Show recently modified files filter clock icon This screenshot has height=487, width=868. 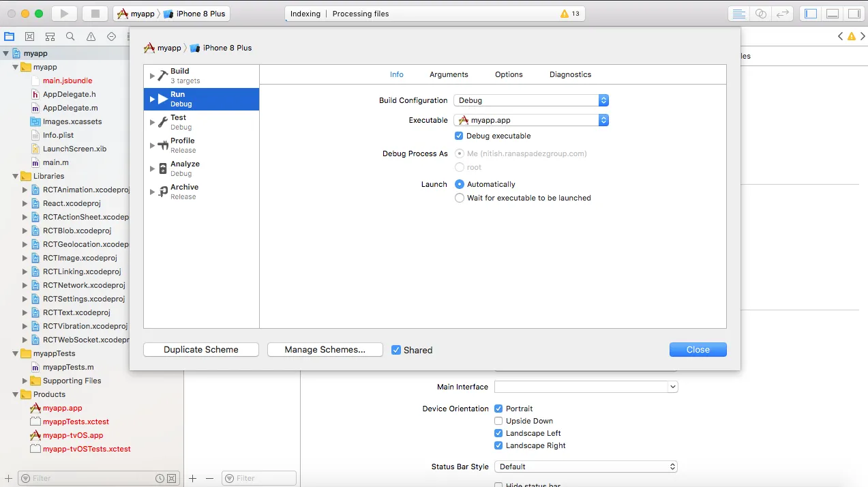click(x=160, y=479)
